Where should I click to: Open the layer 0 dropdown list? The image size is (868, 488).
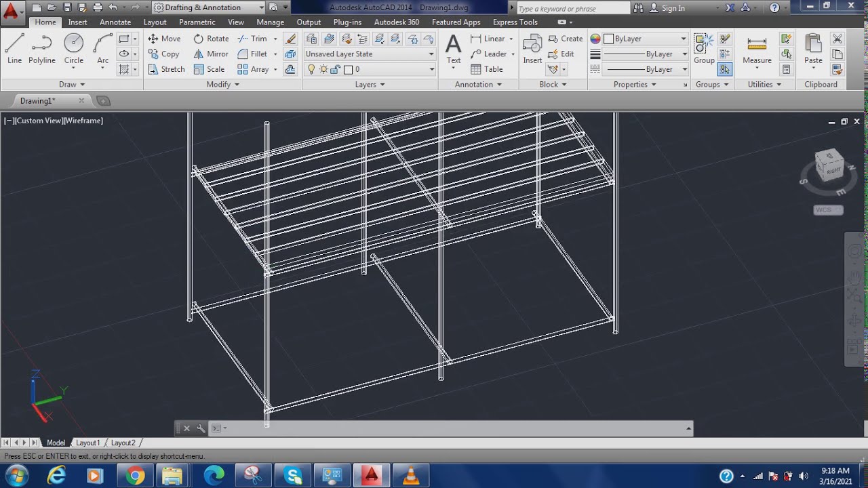coord(370,69)
